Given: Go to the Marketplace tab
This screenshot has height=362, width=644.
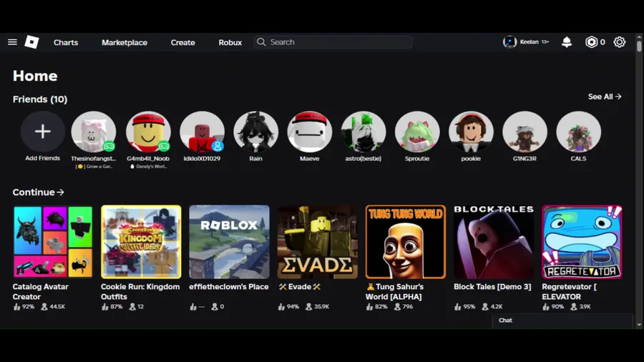Looking at the screenshot, I should tap(125, 42).
